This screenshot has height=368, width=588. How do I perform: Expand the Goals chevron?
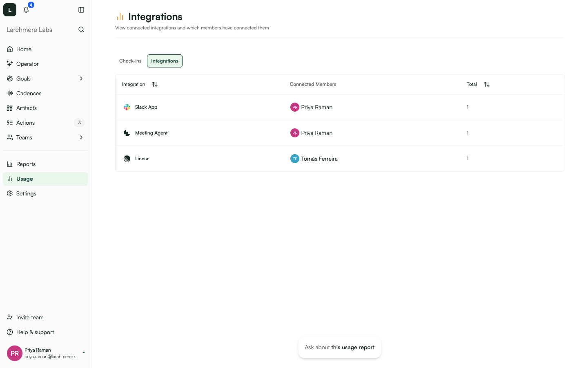[81, 79]
